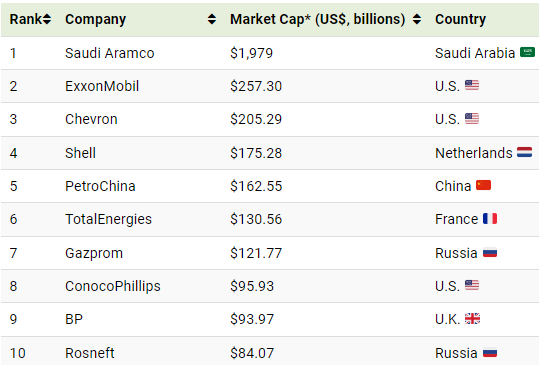Select the BP market cap $93.97
The image size is (539, 365).
(252, 319)
